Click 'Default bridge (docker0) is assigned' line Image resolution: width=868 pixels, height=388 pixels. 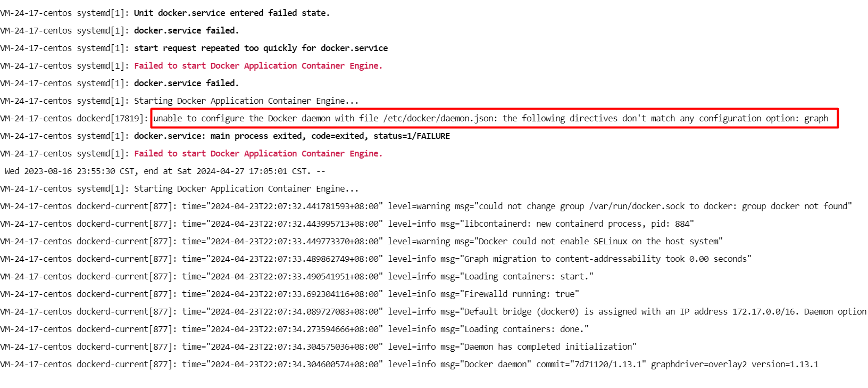[433, 311]
